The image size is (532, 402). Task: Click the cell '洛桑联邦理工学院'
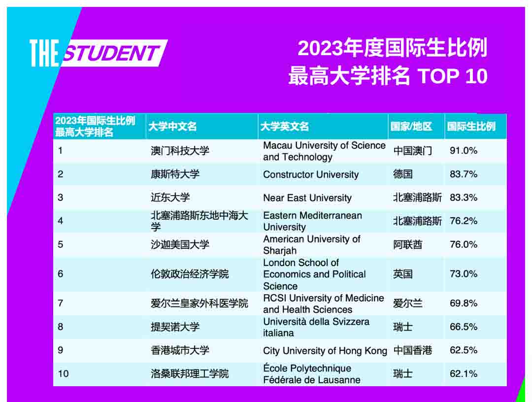pyautogui.click(x=190, y=374)
